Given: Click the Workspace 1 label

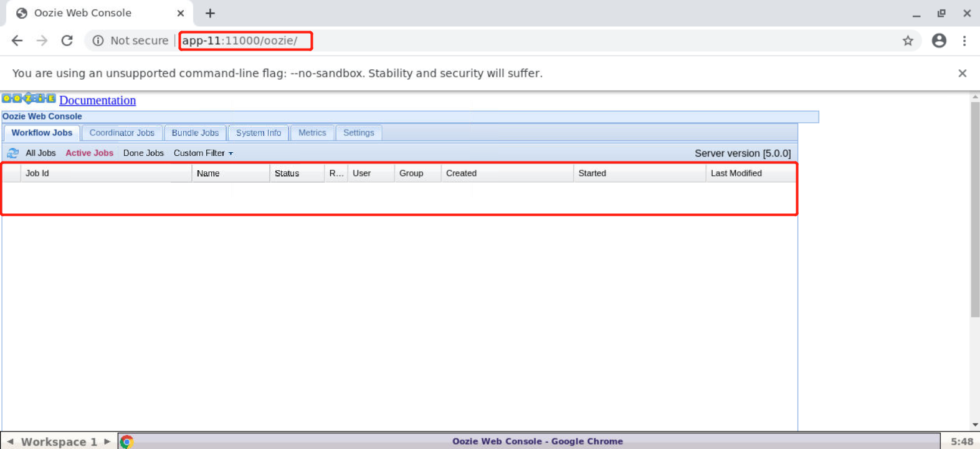Looking at the screenshot, I should [59, 442].
